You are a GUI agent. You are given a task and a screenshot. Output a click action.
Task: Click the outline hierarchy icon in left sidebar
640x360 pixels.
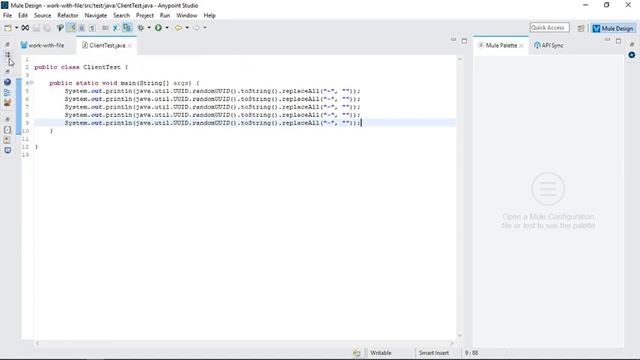click(7, 92)
